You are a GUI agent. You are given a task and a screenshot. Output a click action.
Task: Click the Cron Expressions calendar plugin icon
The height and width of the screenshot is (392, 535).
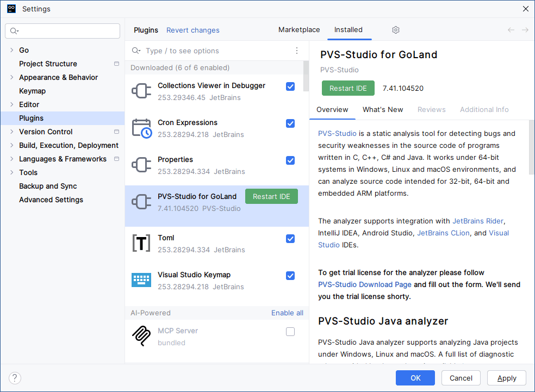141,128
